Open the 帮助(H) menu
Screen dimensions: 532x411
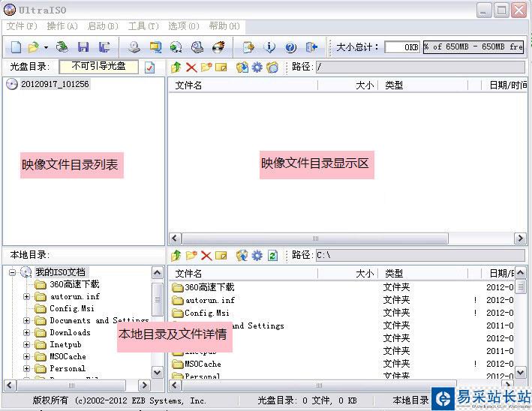[224, 26]
